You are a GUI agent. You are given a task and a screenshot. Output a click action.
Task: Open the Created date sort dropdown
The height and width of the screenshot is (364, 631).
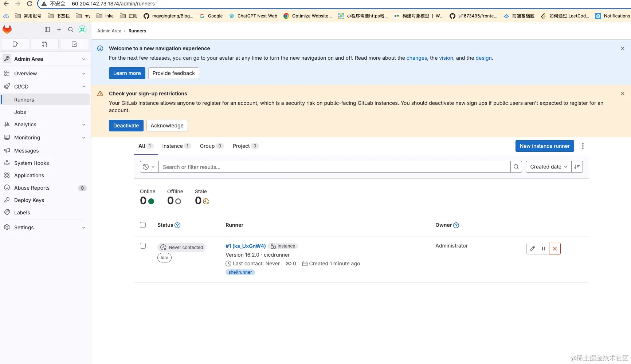click(549, 167)
